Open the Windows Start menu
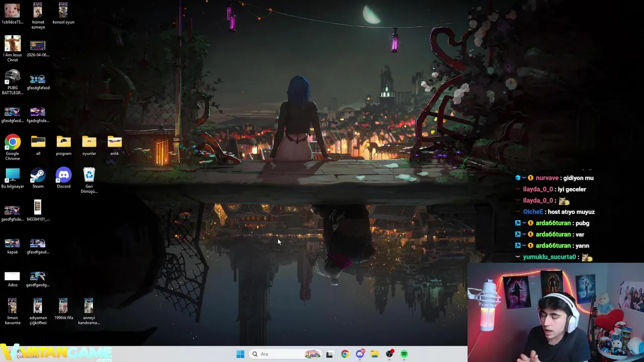Viewport: 644px width, 362px height. (x=240, y=354)
